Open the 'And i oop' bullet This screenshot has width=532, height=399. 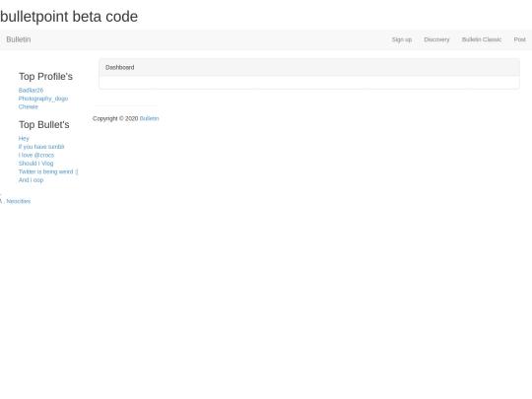point(31,180)
